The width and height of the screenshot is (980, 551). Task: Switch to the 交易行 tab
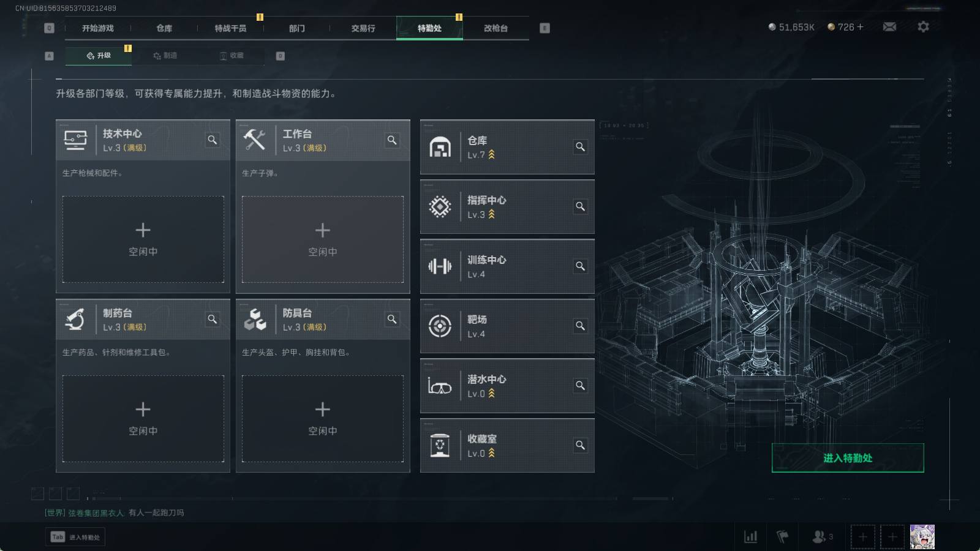tap(363, 28)
